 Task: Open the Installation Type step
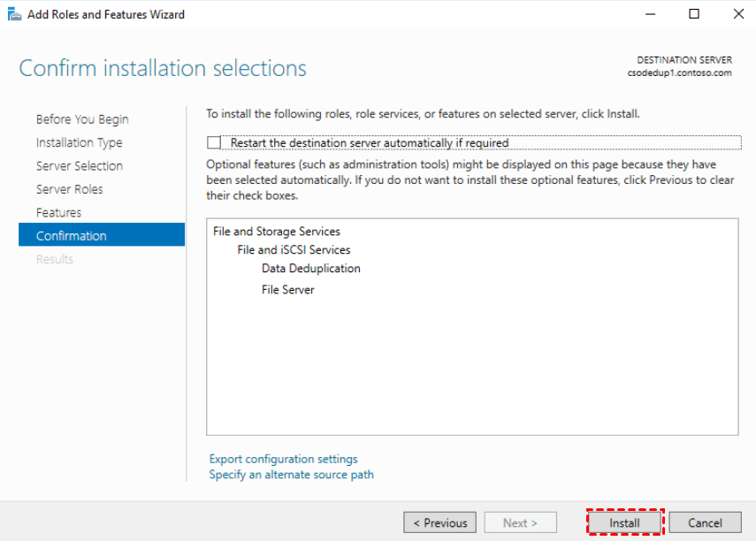click(80, 142)
